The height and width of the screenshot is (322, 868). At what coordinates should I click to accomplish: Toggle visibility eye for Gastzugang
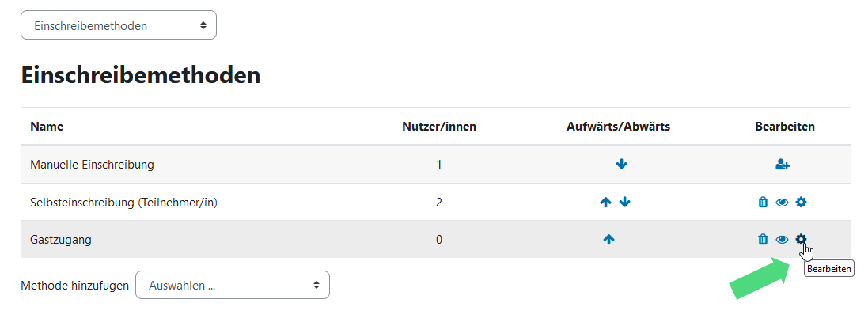(x=782, y=239)
